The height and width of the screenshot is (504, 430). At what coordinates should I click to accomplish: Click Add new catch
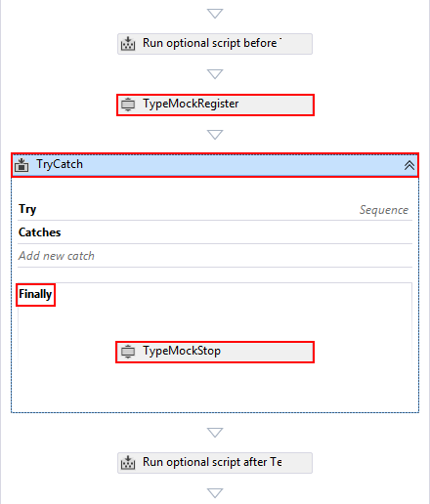pos(57,256)
